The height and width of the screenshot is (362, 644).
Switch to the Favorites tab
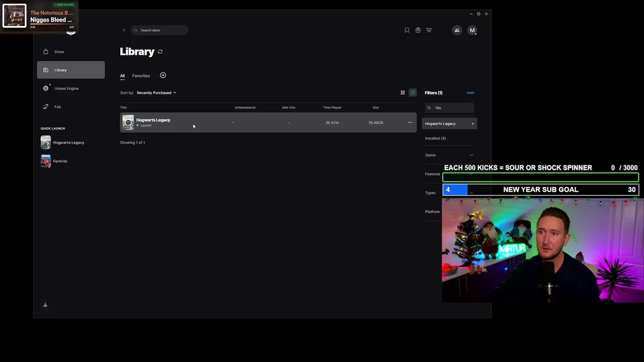click(141, 76)
